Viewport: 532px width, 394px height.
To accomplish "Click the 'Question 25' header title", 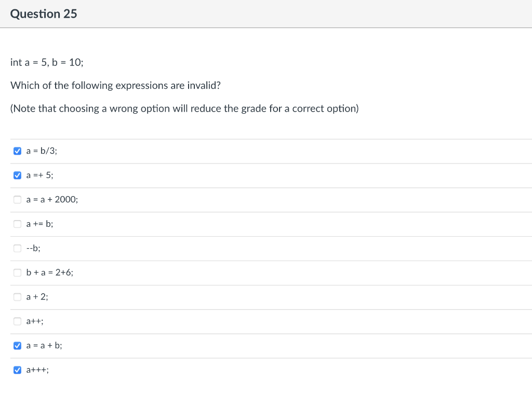I will [44, 14].
